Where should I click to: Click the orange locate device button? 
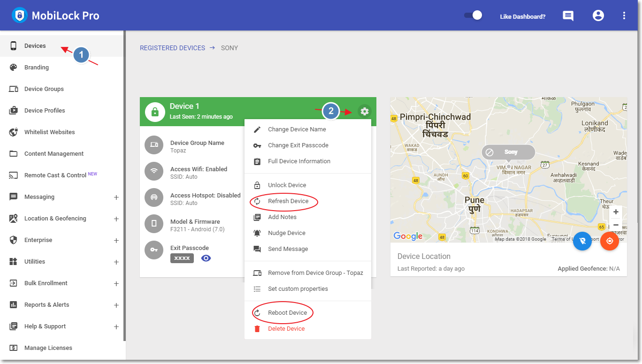coord(610,241)
